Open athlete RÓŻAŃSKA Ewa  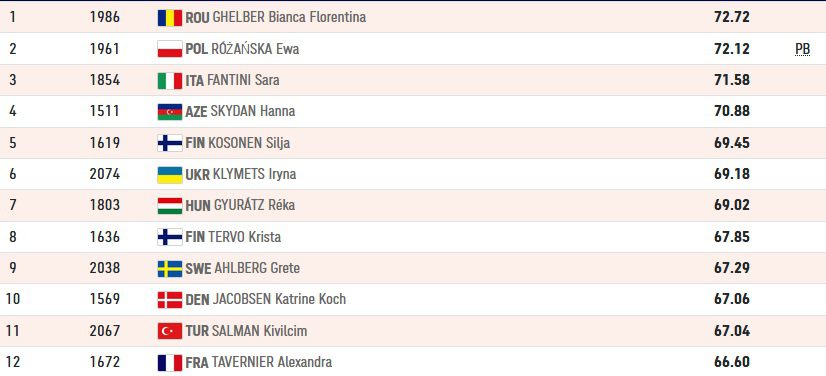[x=255, y=49]
